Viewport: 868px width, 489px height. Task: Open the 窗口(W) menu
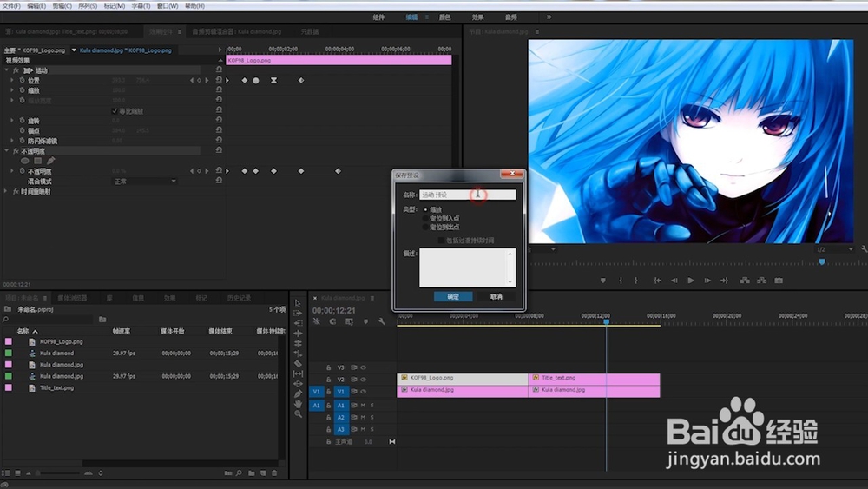point(168,5)
